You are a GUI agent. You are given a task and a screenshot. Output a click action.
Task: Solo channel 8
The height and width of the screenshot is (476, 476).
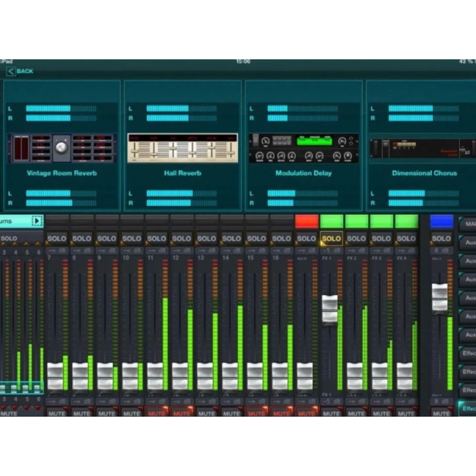point(81,239)
